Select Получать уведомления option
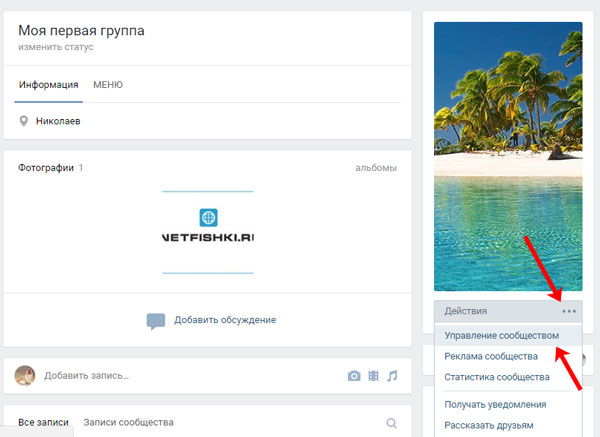Screen dimensions: 600x437 tap(495, 404)
